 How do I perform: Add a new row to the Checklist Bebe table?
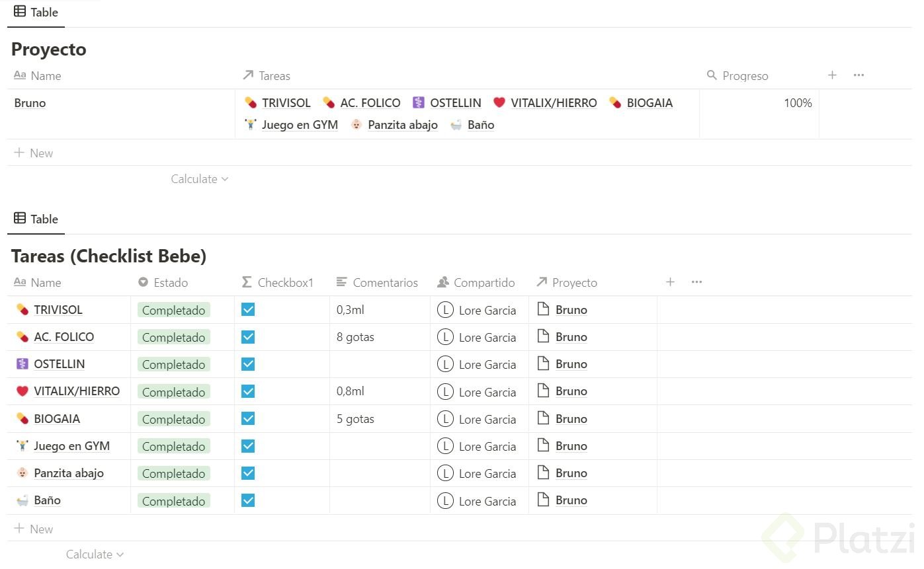pos(33,529)
